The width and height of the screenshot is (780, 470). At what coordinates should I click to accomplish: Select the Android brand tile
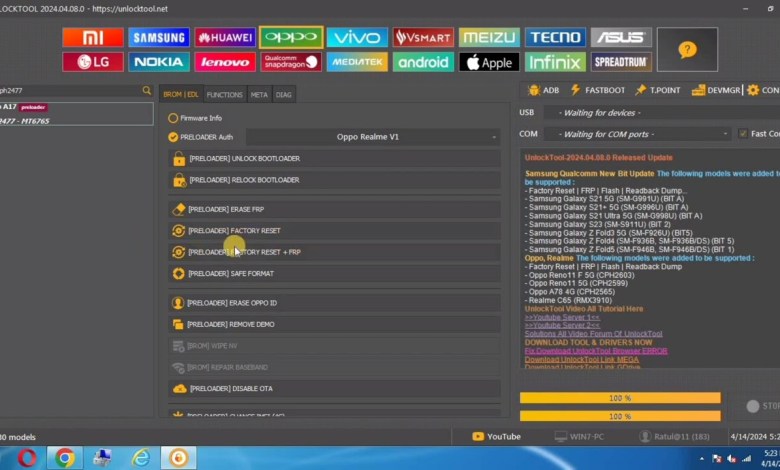[423, 62]
